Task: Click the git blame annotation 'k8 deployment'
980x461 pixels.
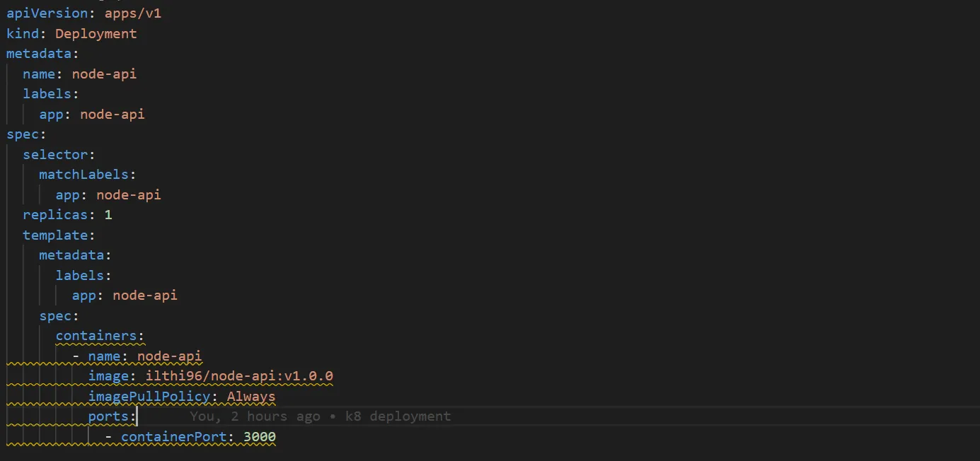Action: [398, 416]
